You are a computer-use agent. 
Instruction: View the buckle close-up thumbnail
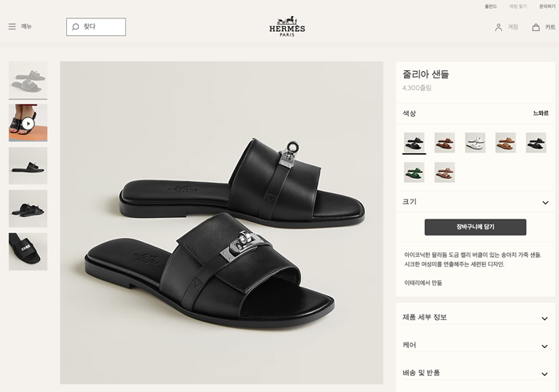point(28,251)
